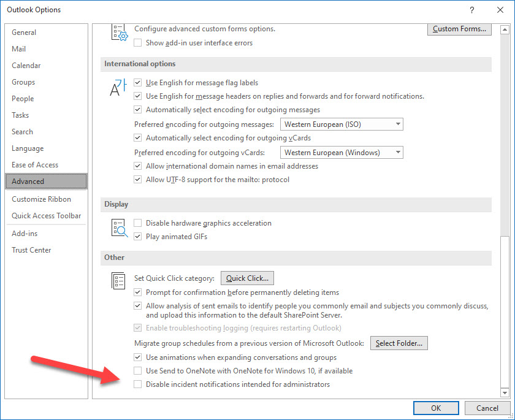The image size is (515, 420).
Task: Click the Cancel button
Action: [487, 408]
